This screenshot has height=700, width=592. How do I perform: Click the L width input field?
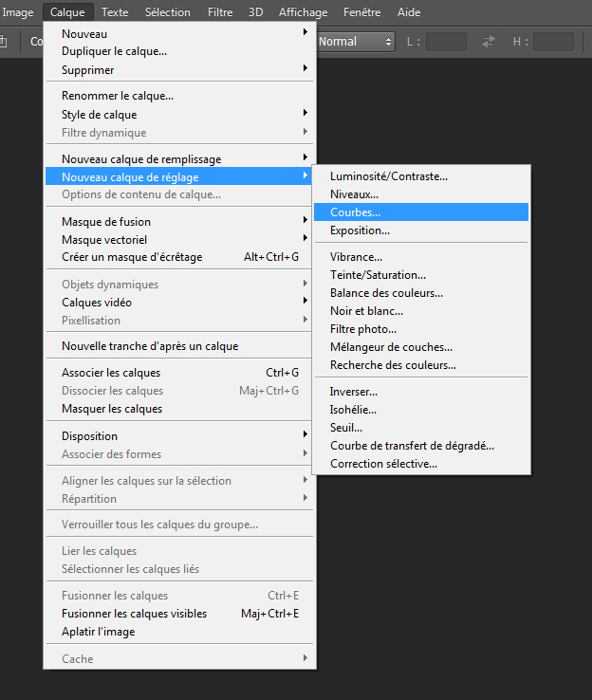[446, 42]
